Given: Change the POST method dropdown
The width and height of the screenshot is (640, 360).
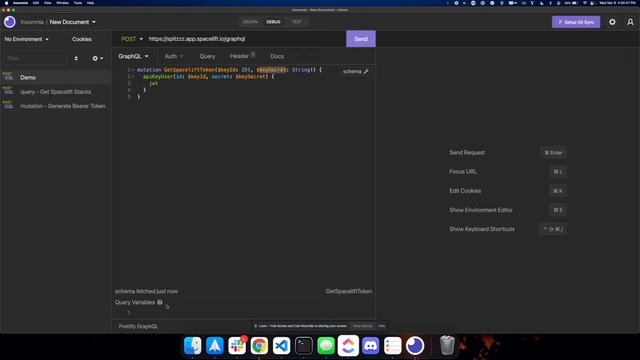Looking at the screenshot, I should click(132, 39).
